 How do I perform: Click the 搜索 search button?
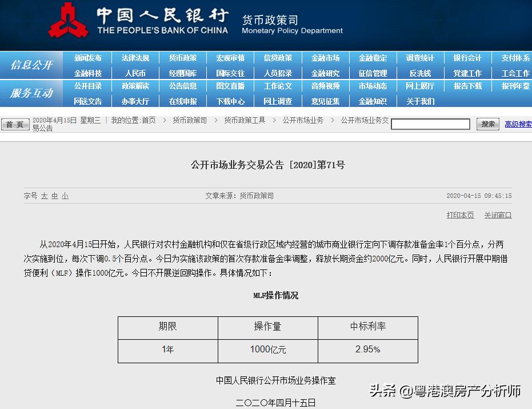(x=487, y=124)
